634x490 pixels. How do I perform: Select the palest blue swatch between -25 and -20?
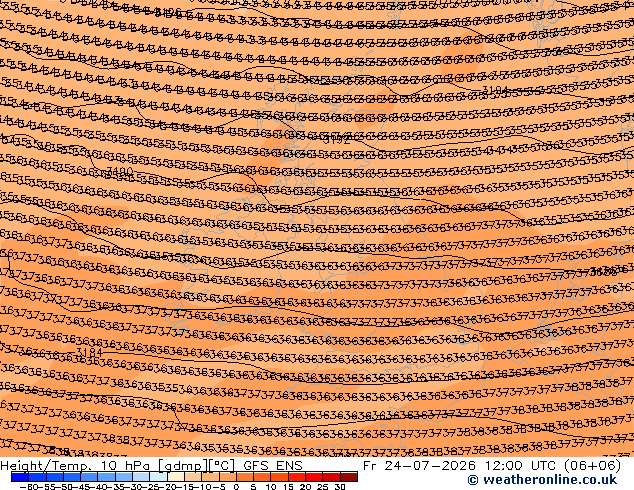[158, 477]
